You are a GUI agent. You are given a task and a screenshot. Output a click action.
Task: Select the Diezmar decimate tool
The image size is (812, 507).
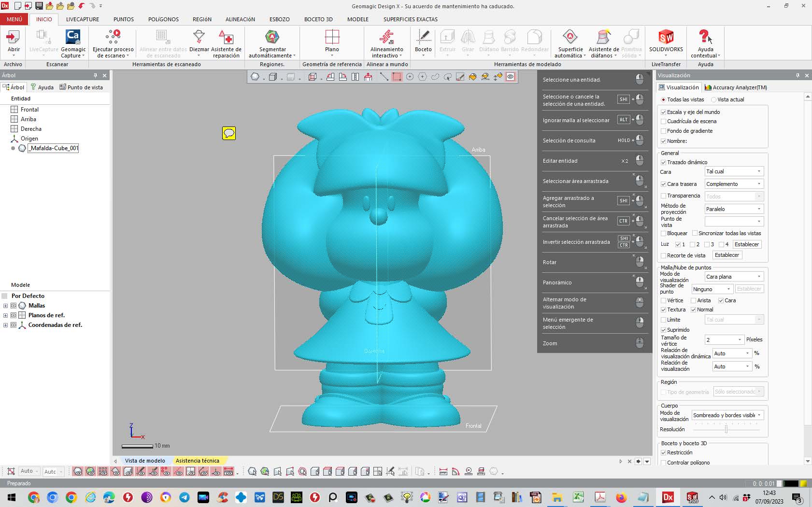click(199, 43)
